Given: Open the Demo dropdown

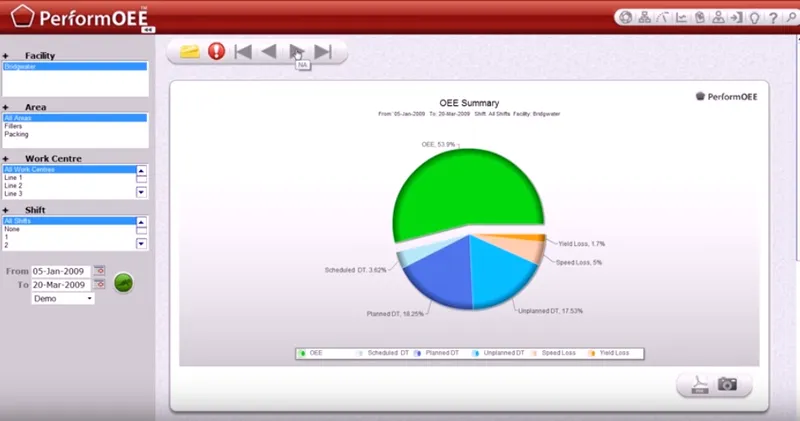Looking at the screenshot, I should pyautogui.click(x=63, y=299).
